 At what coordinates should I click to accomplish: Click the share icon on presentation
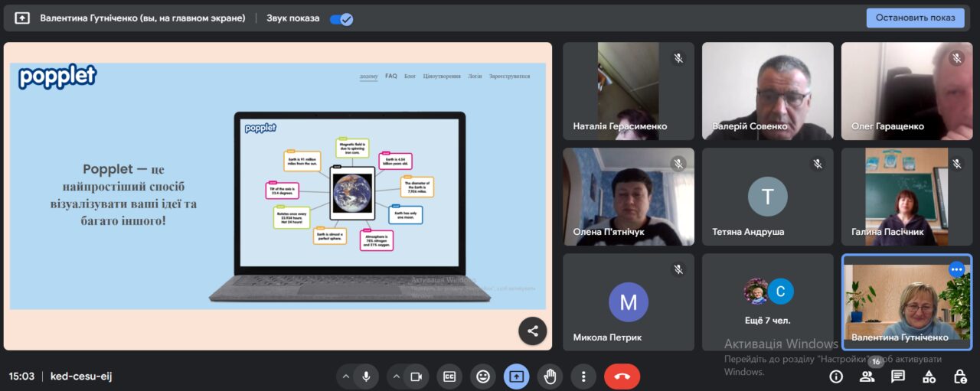click(533, 331)
